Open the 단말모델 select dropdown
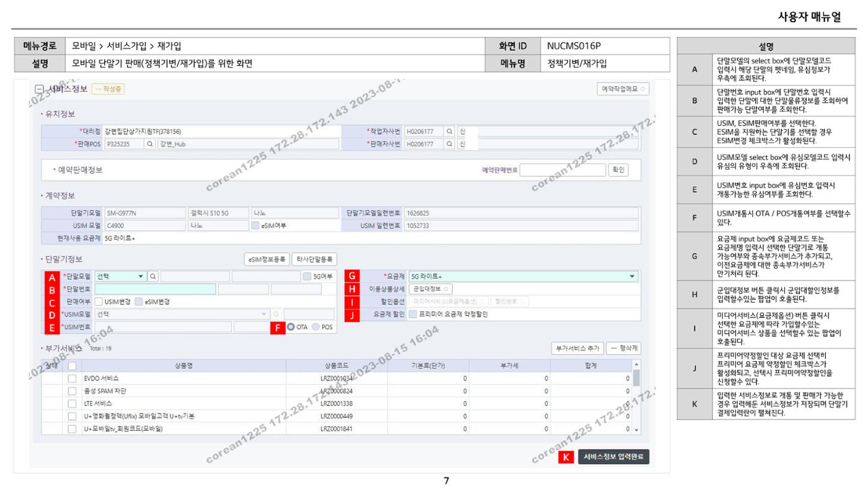This screenshot has height=489, width=868. (x=121, y=277)
